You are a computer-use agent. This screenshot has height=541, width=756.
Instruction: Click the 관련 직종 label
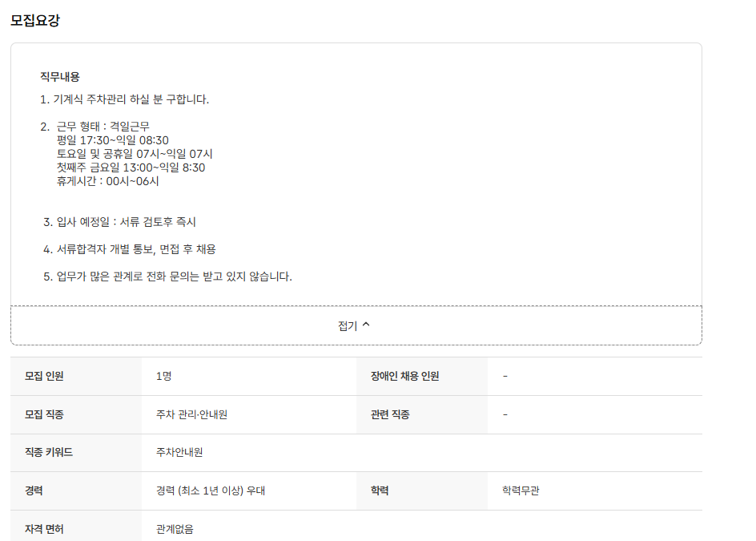[x=391, y=414]
